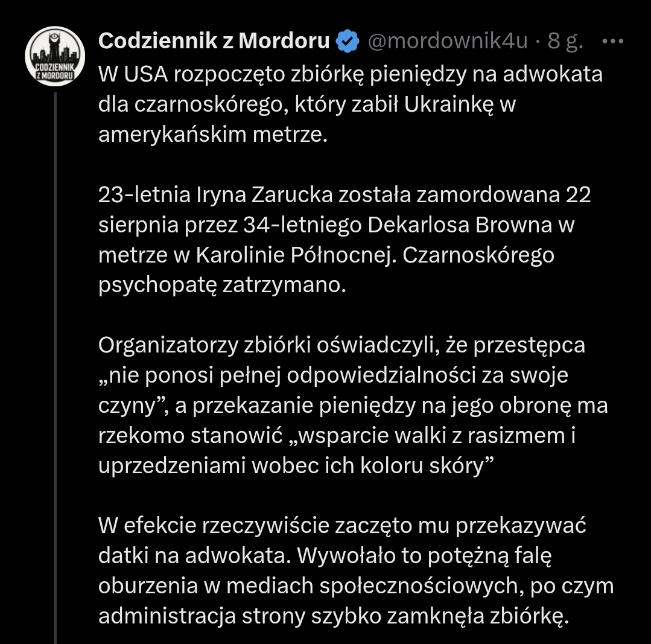Click the display name Codziennik z Mordoru

(214, 42)
